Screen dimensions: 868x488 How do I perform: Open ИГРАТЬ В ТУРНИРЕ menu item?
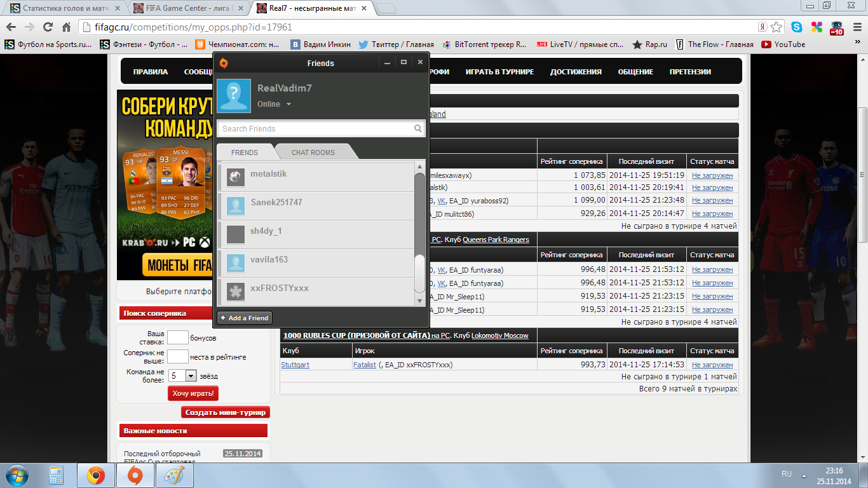click(x=499, y=72)
